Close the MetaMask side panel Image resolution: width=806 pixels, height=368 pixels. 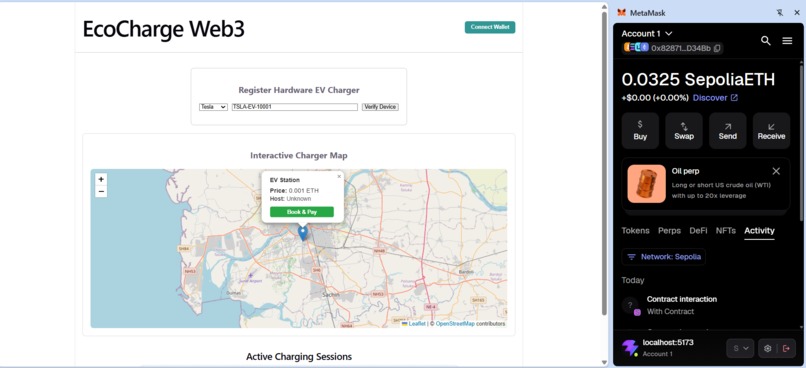click(797, 12)
